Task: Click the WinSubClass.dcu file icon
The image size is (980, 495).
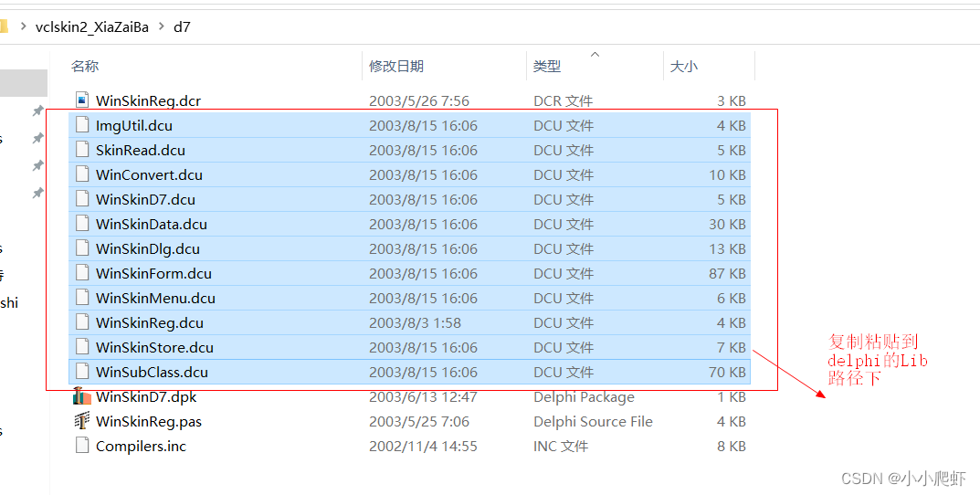Action: 82,372
